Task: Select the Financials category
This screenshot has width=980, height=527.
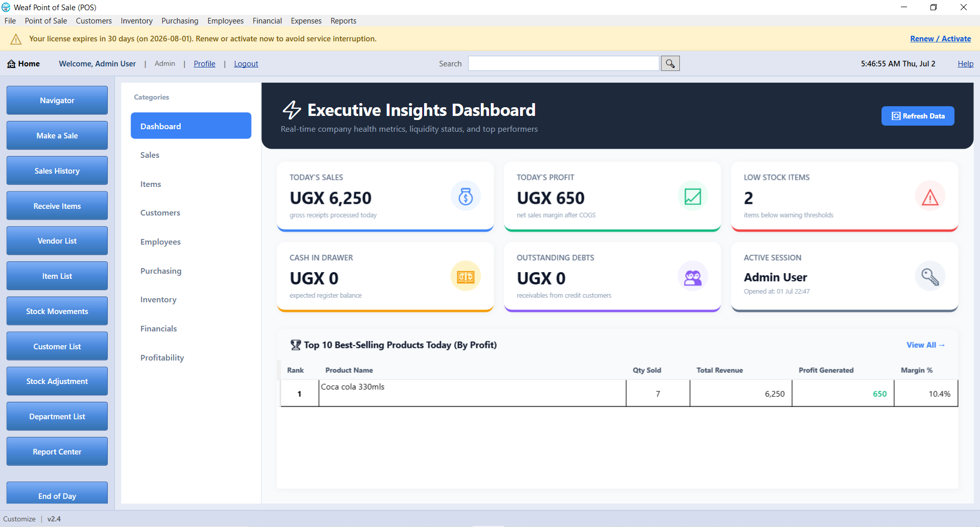Action: pyautogui.click(x=191, y=328)
